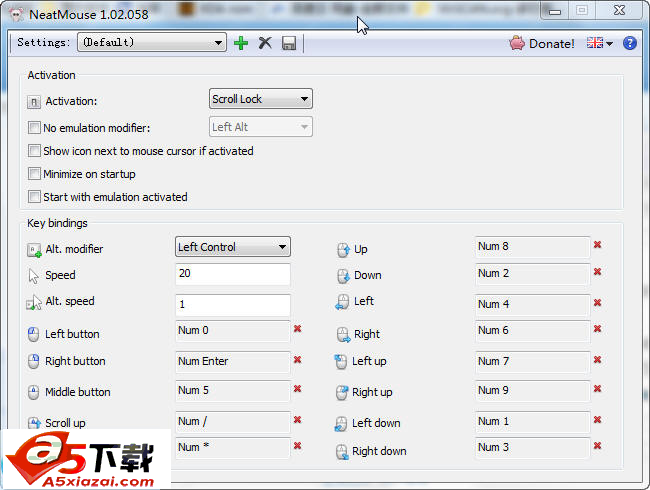Click the Alt. speed cursor icon
Image resolution: width=650 pixels, height=490 pixels.
click(34, 303)
